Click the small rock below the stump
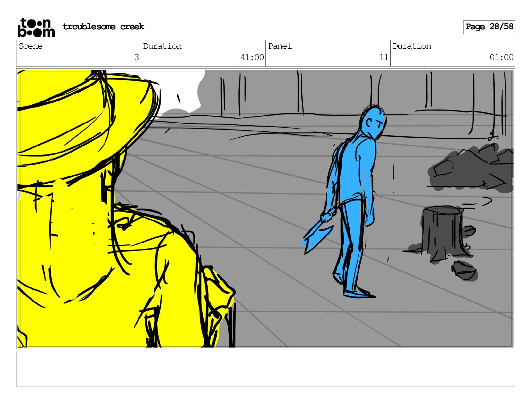This screenshot has height=411, width=532. [x=464, y=270]
